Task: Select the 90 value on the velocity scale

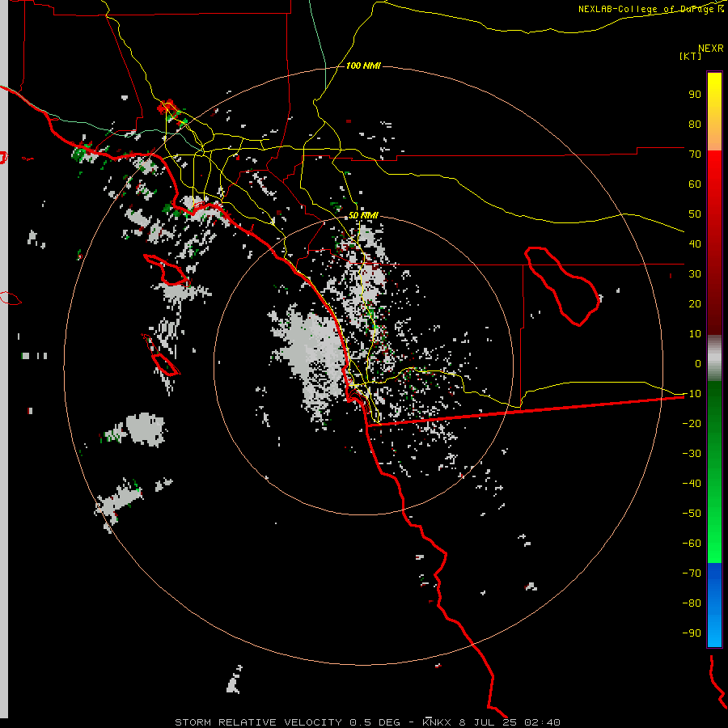Action: point(695,94)
